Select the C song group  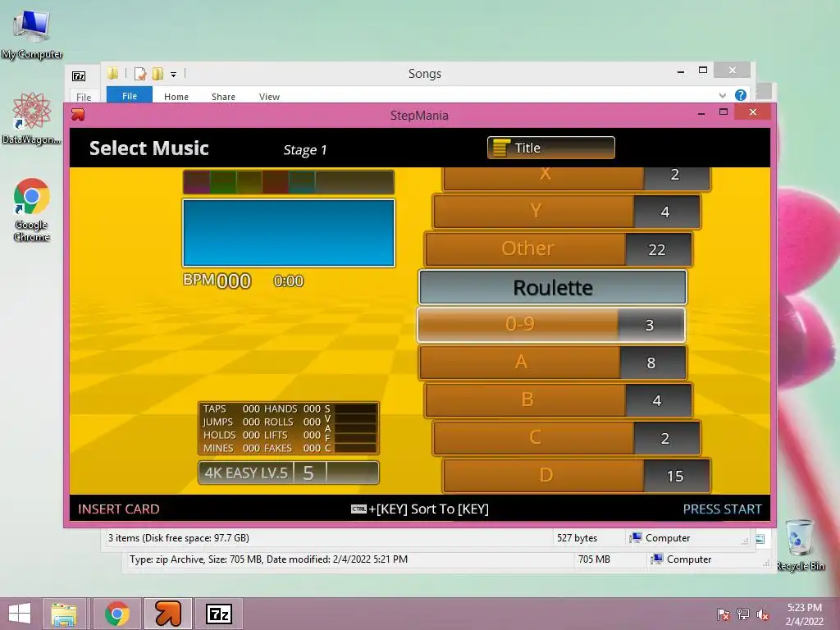[567, 438]
